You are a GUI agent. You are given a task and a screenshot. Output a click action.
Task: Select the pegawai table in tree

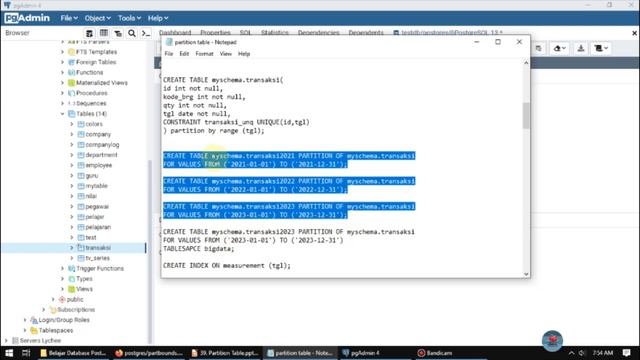coord(97,207)
